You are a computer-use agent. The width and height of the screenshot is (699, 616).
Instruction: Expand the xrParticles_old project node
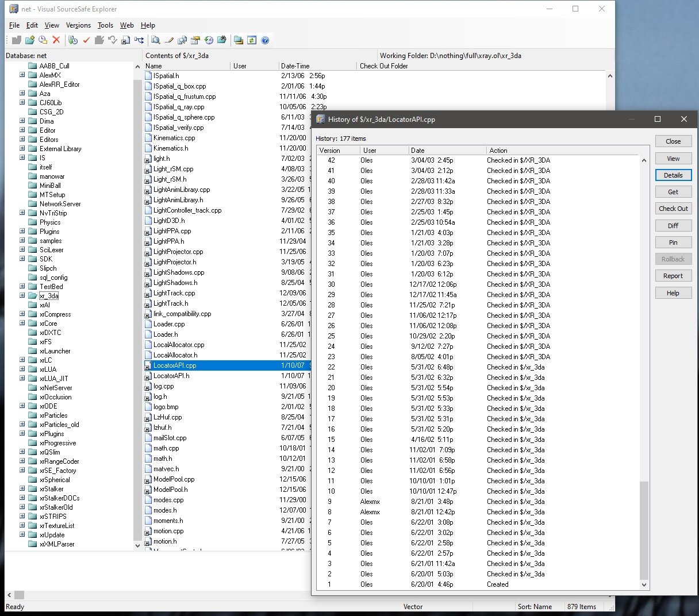pyautogui.click(x=22, y=424)
